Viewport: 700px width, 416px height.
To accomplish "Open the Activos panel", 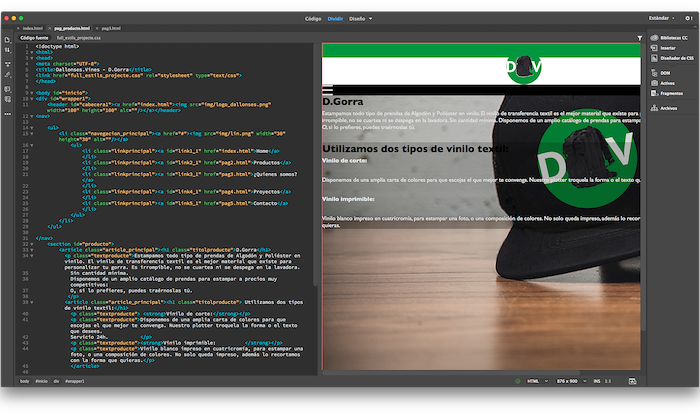I will point(662,83).
